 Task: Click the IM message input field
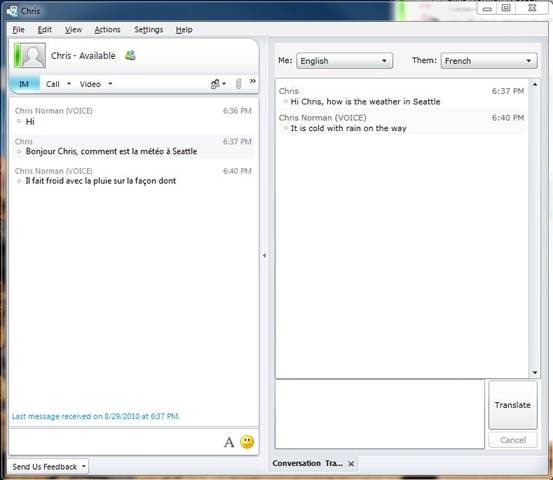pyautogui.click(x=115, y=442)
